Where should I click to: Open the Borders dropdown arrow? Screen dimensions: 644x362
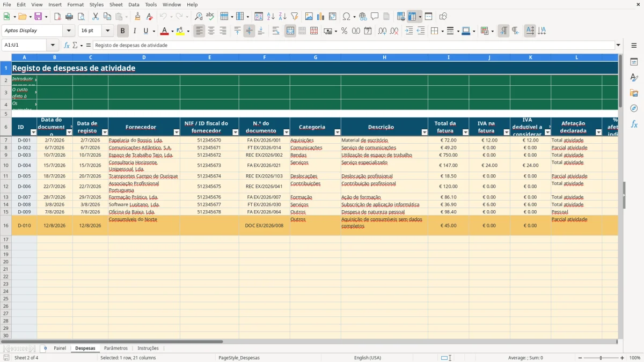click(443, 31)
